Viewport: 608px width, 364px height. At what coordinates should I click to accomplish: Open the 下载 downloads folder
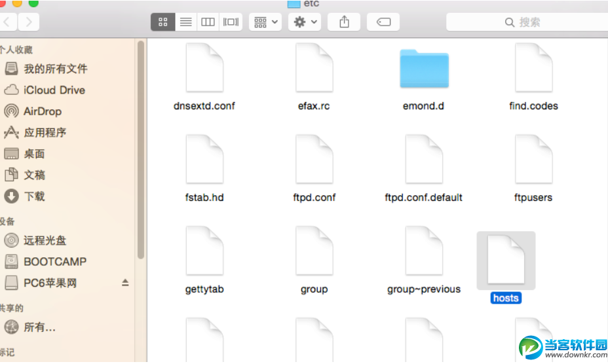pos(34,196)
